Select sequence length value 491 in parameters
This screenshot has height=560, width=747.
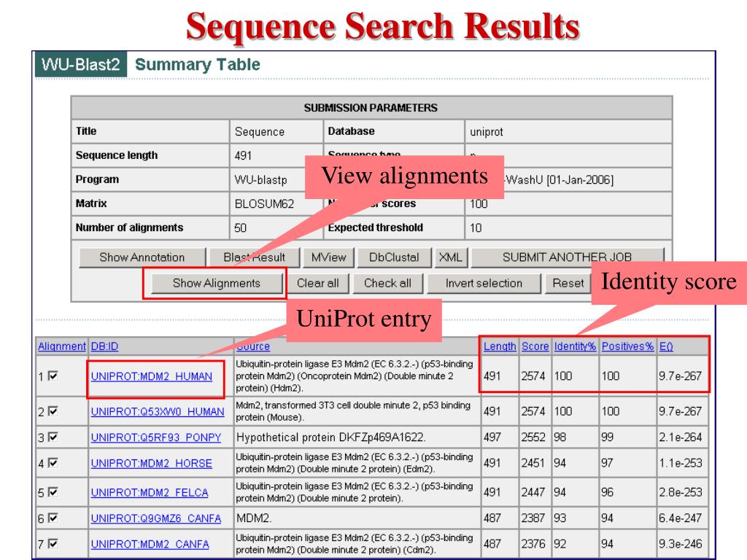pos(243,156)
